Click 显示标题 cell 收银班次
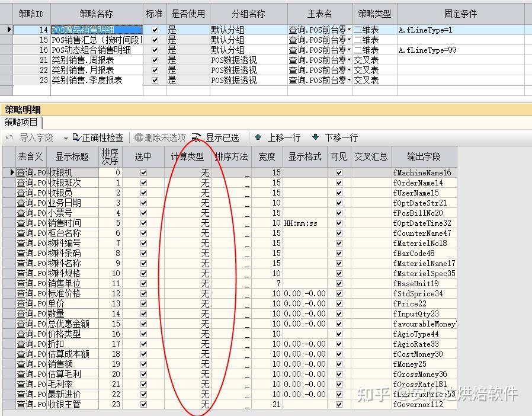 tap(73, 183)
